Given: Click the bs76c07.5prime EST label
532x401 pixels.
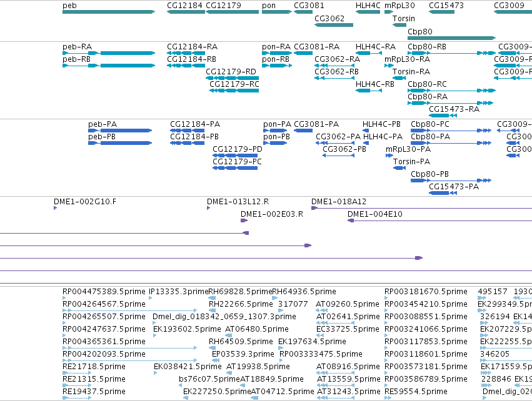Looking at the screenshot, I should (x=209, y=379).
